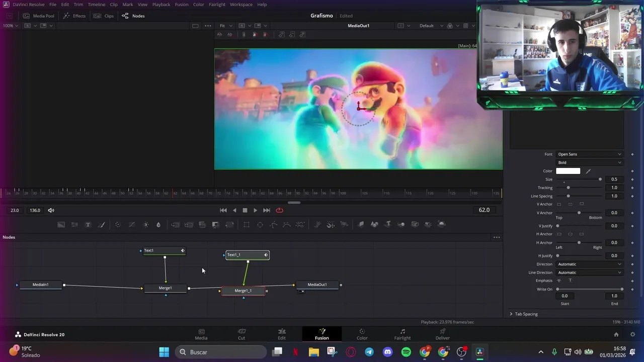Add a Merge node from toolbar

click(175, 224)
